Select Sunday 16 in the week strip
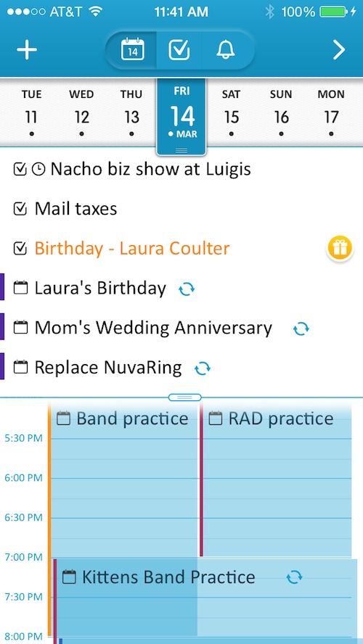363x644 pixels. tap(281, 112)
